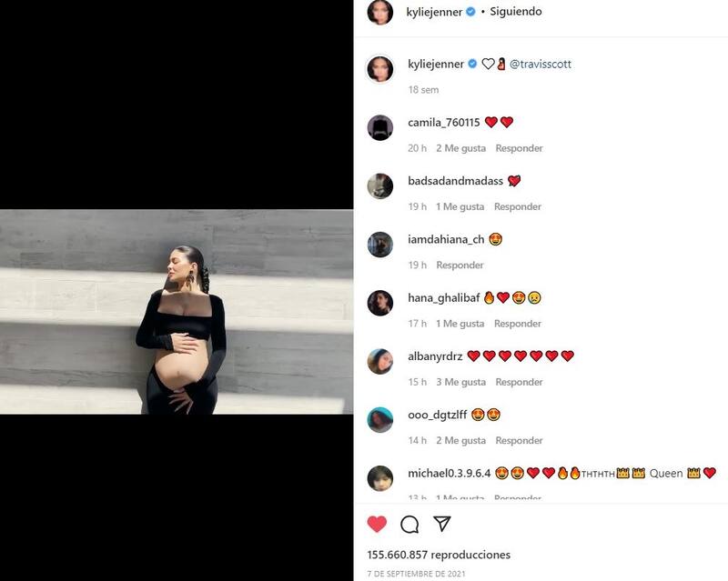Share the post with paper plane icon

442,524
